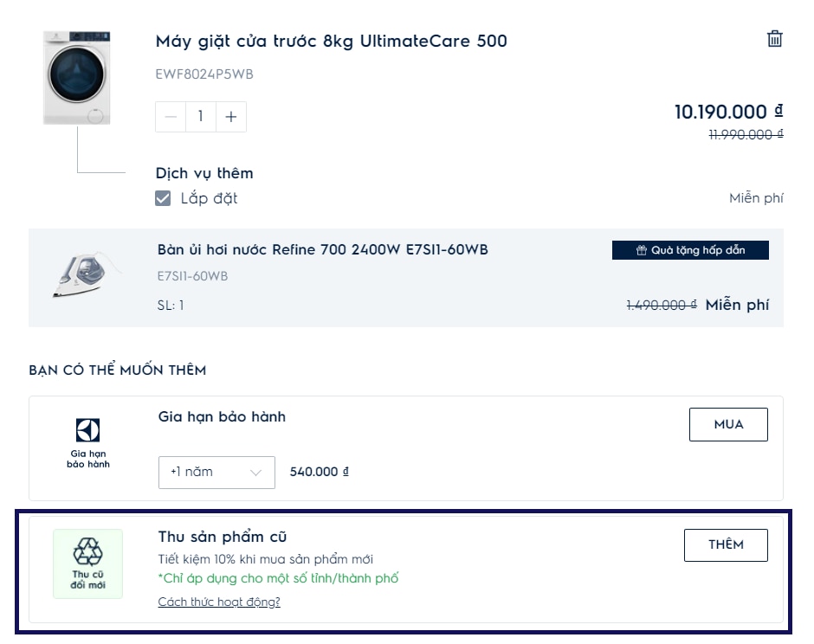The width and height of the screenshot is (814, 644).
Task: Click the MUA button for warranty extension
Action: [728, 424]
